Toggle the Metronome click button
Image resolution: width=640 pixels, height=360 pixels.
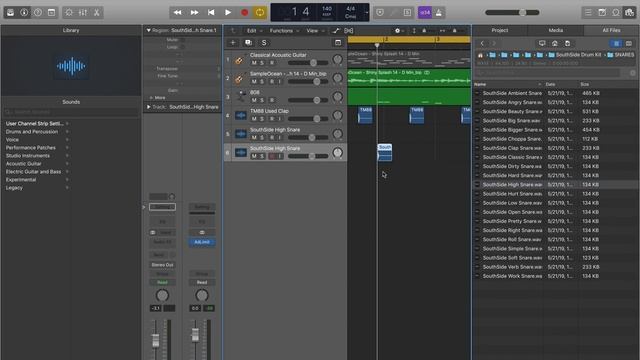[439, 12]
